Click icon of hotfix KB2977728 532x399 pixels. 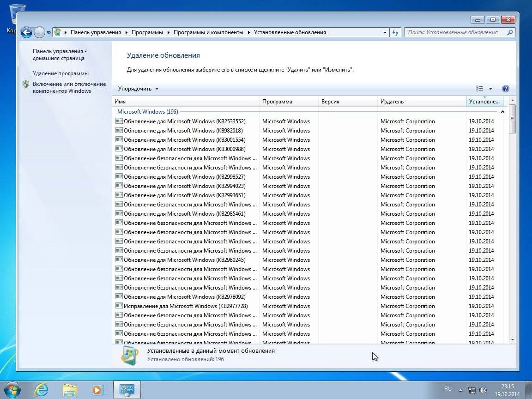click(119, 305)
